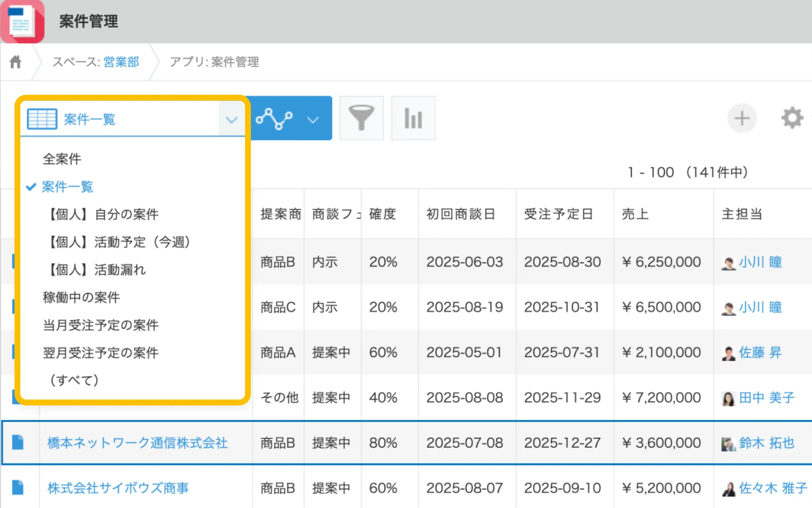The width and height of the screenshot is (812, 508).
Task: Click the 案件管理 app logo icon
Action: coord(22,21)
